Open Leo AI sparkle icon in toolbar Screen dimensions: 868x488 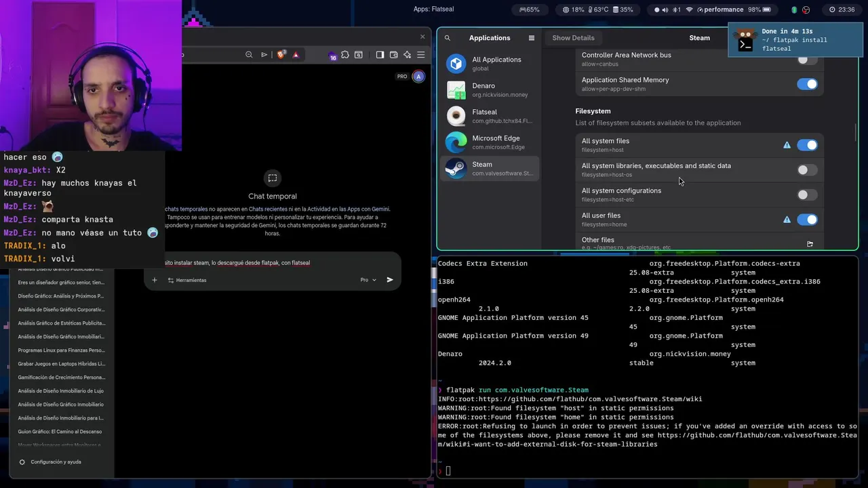[x=407, y=55]
